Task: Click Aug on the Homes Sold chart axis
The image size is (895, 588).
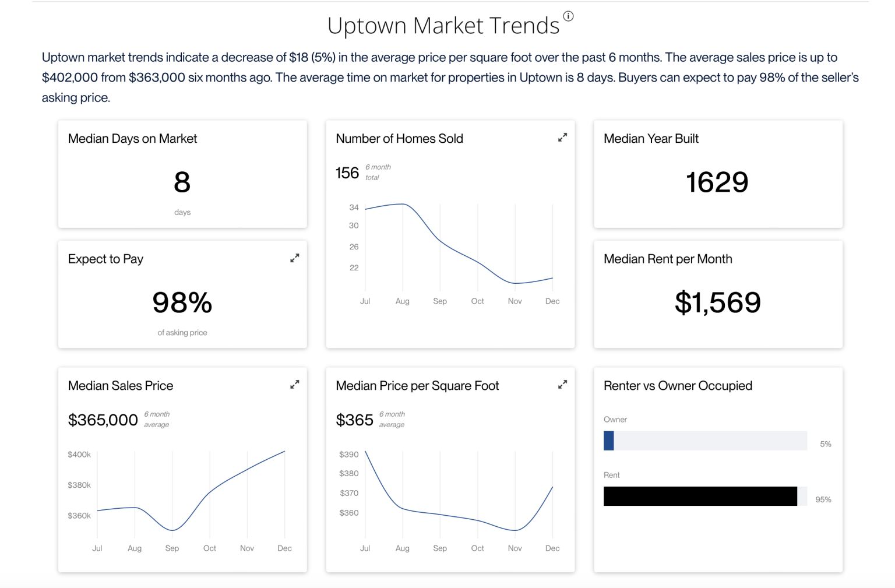Action: point(403,301)
